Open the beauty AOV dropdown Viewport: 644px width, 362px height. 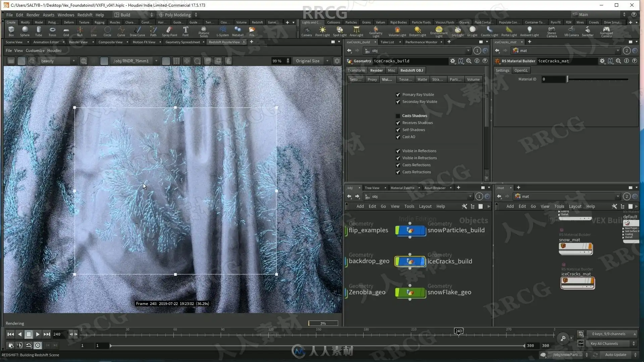click(x=57, y=61)
